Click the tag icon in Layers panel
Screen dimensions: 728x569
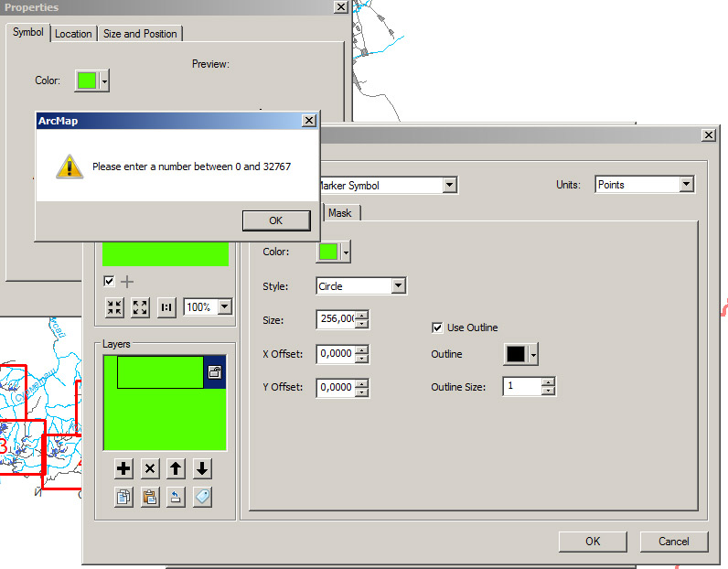pyautogui.click(x=202, y=497)
